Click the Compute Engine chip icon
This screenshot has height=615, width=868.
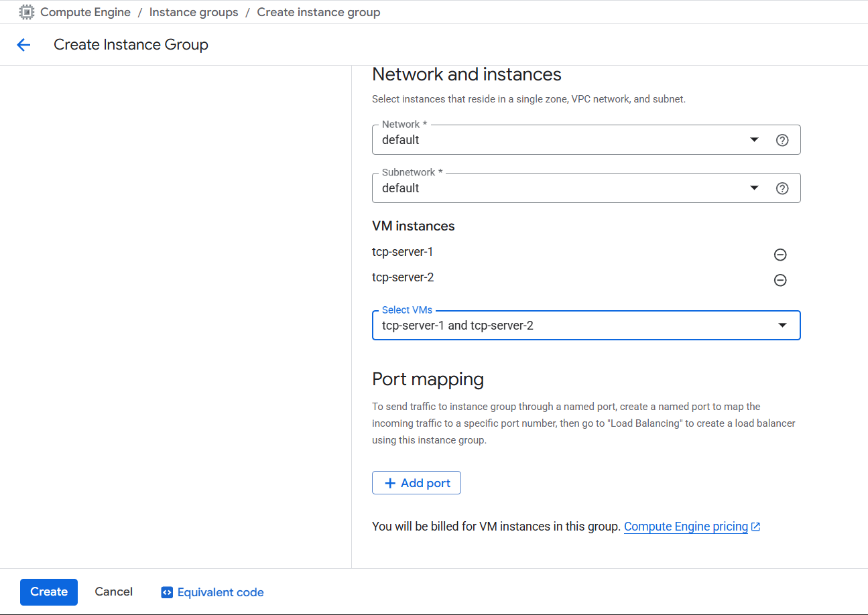27,12
